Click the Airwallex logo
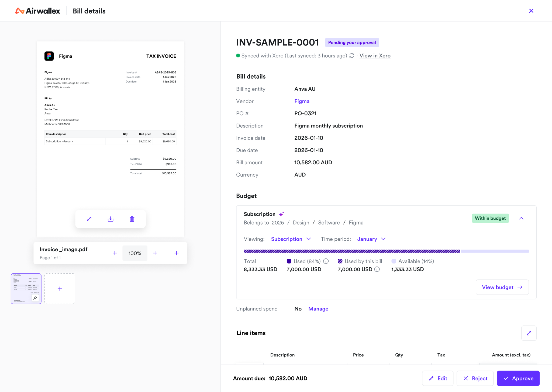The height and width of the screenshot is (392, 552). tap(38, 11)
